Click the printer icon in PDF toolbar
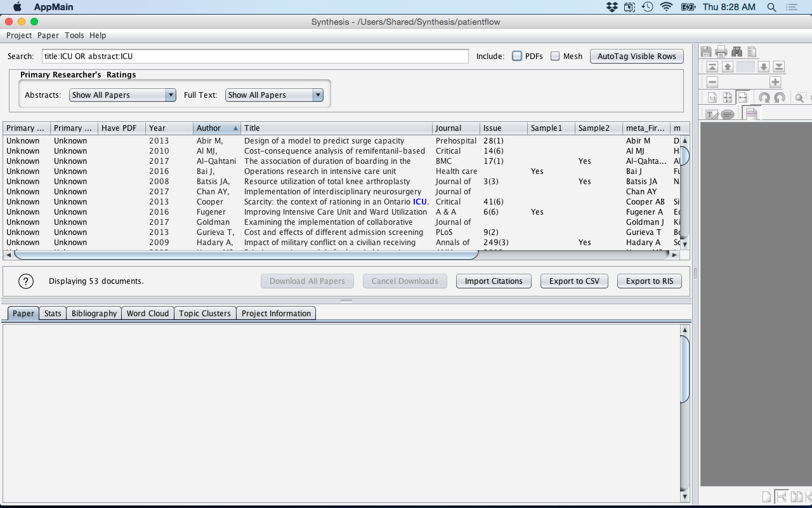 point(721,51)
